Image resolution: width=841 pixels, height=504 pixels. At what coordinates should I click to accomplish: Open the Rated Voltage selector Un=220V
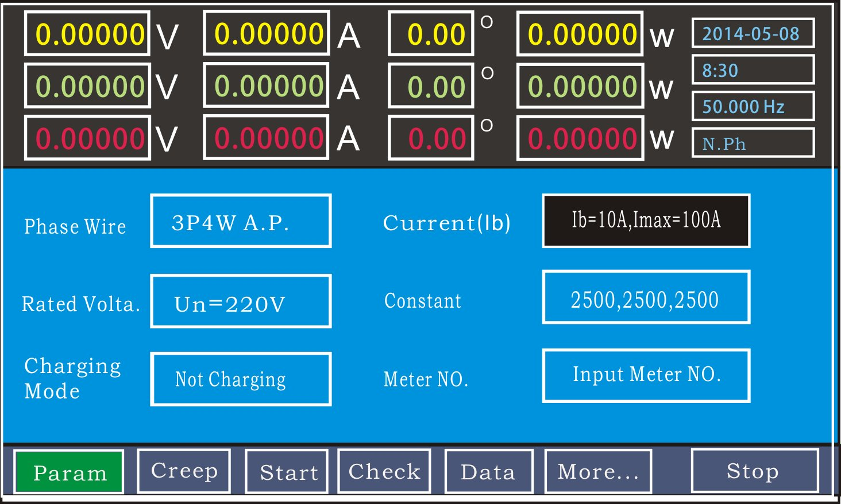(x=241, y=302)
